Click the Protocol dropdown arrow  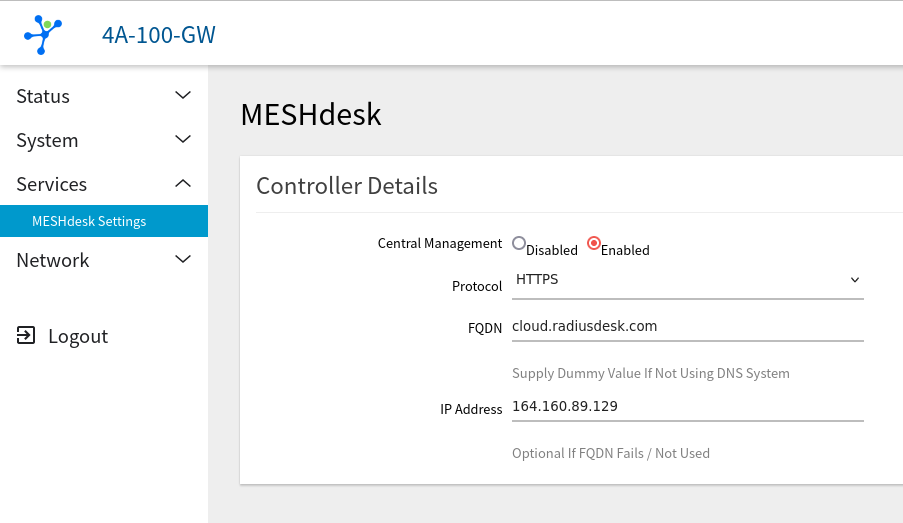[854, 280]
